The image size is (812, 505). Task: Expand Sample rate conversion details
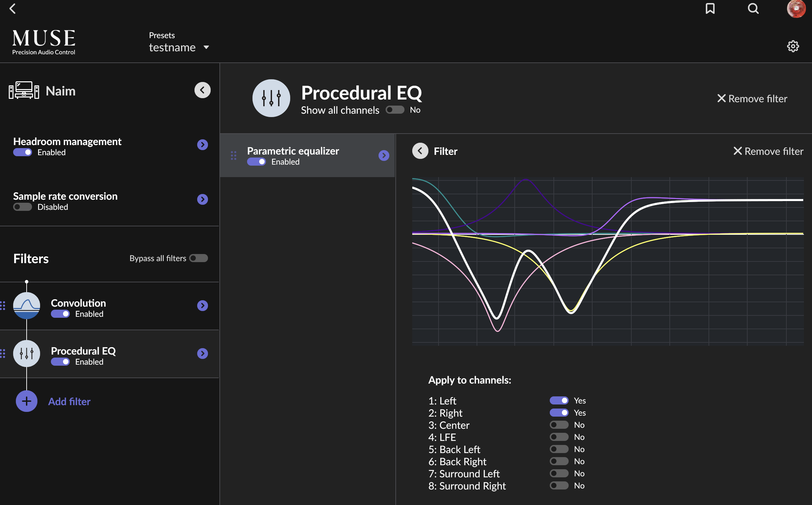(202, 199)
